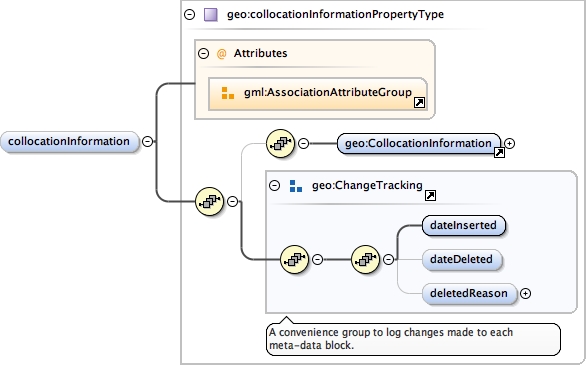The width and height of the screenshot is (587, 366).
Task: Collapse the sequence holding dateInserted elements
Action: pyautogui.click(x=389, y=259)
